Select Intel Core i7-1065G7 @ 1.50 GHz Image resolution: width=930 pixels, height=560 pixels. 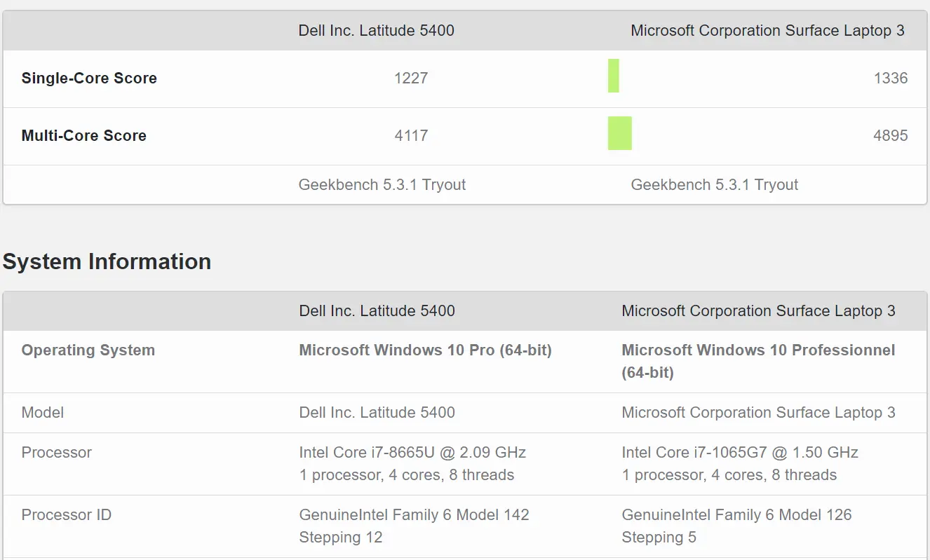(x=740, y=452)
